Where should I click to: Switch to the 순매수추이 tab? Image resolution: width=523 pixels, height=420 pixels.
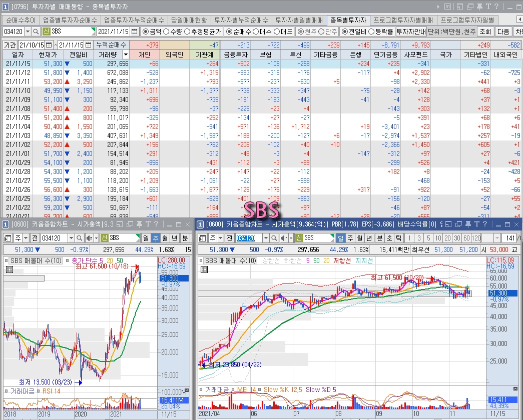click(x=21, y=20)
